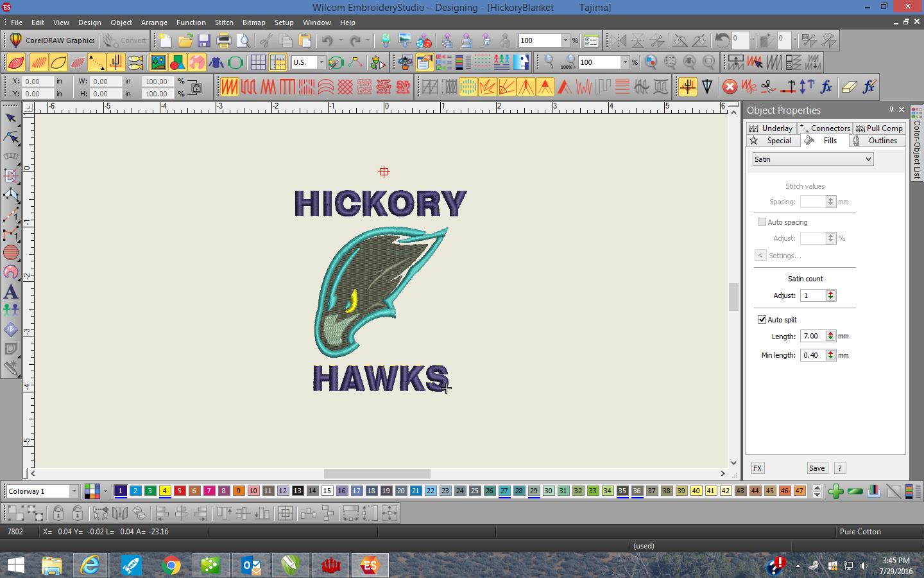Screen dimensions: 924x578
Task: Click the FX button
Action: pyautogui.click(x=757, y=468)
